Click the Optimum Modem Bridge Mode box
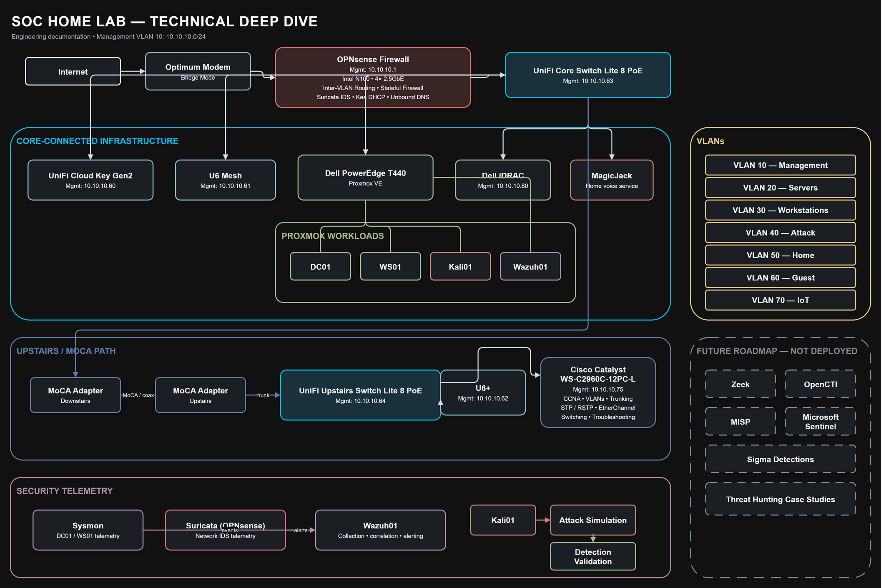 198,71
